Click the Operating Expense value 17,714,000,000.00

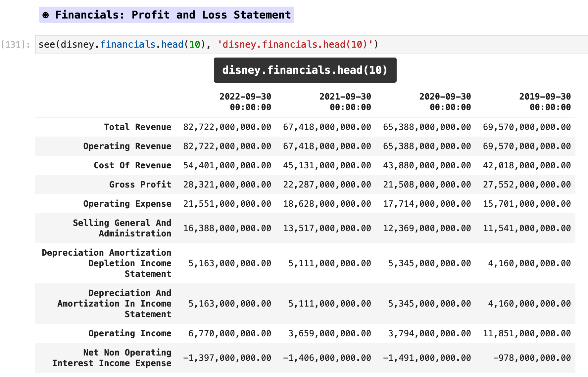click(x=427, y=204)
